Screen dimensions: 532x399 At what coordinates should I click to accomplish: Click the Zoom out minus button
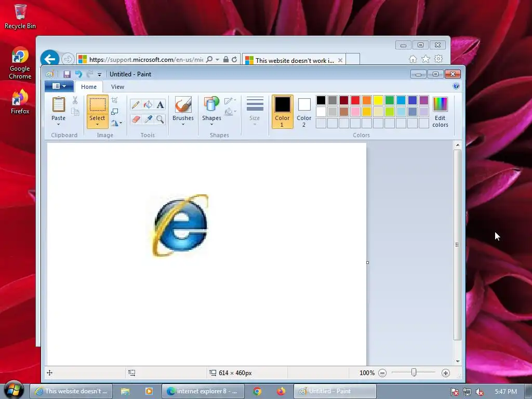click(x=382, y=373)
